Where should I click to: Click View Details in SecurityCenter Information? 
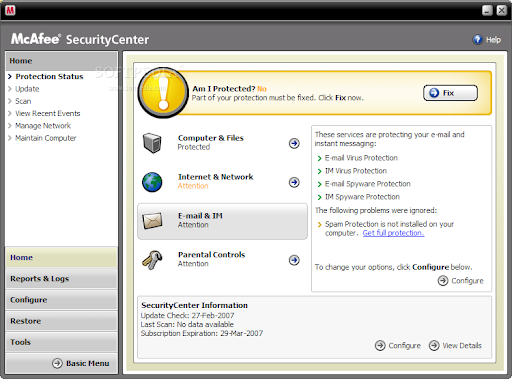coord(455,346)
